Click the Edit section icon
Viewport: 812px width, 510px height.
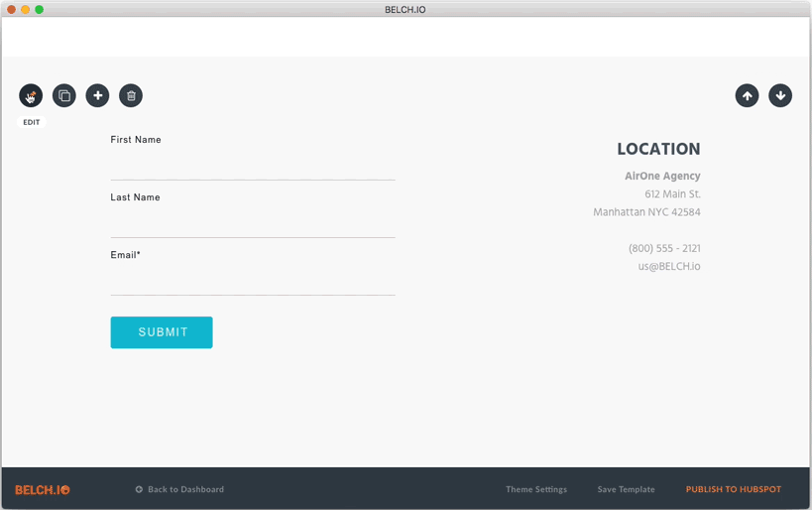point(31,96)
